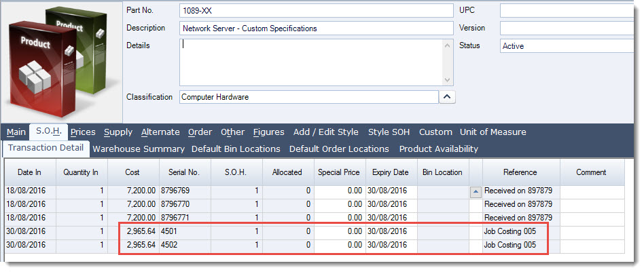Viewport: 644px width, 272px height.
Task: Click the Details scrollbar up arrow
Action: pos(448,45)
